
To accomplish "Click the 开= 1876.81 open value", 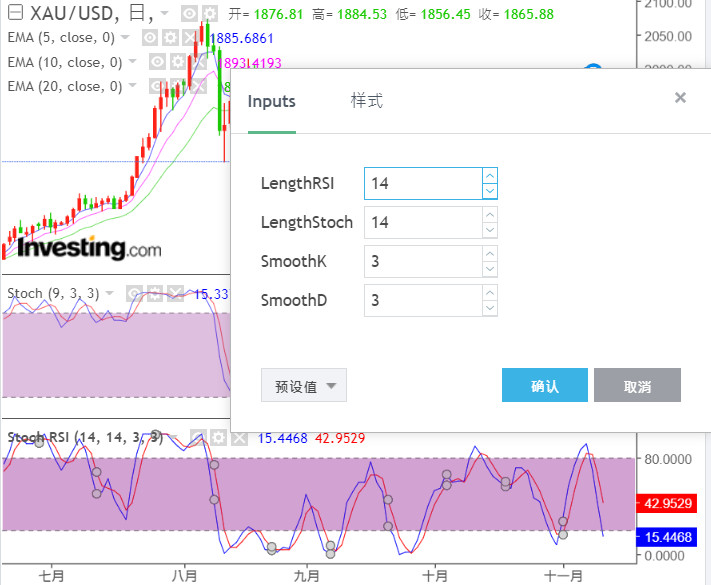I will [265, 14].
